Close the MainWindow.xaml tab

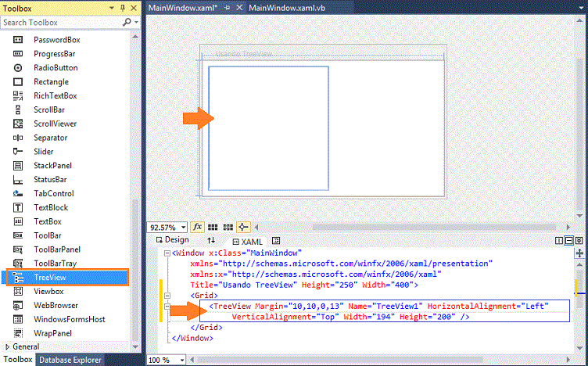239,8
